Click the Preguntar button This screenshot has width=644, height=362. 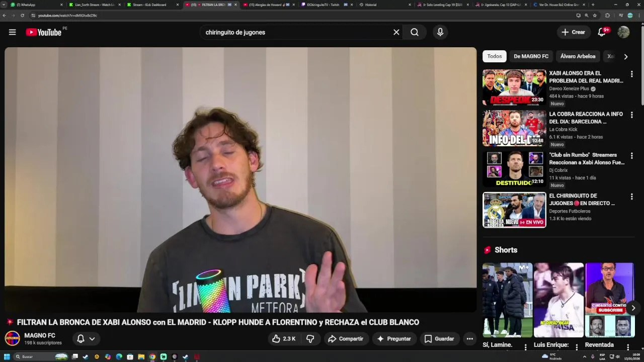coord(394,339)
